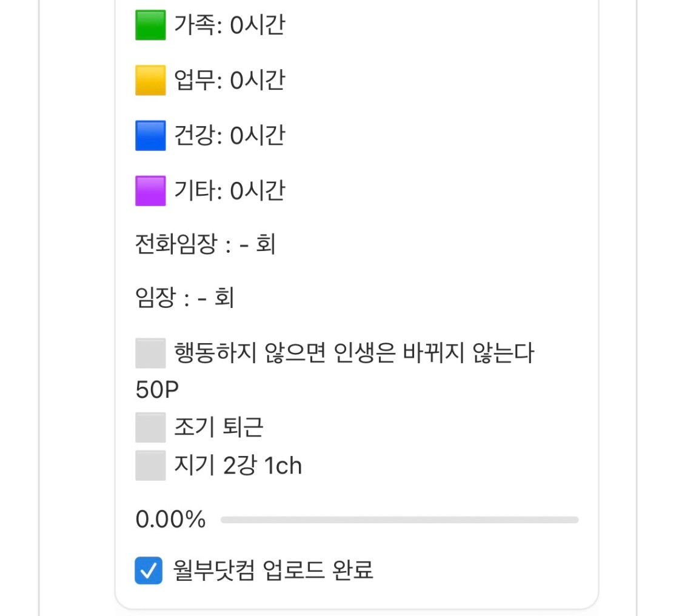
Task: Select the 업무: 0시간 text
Action: 229,81
